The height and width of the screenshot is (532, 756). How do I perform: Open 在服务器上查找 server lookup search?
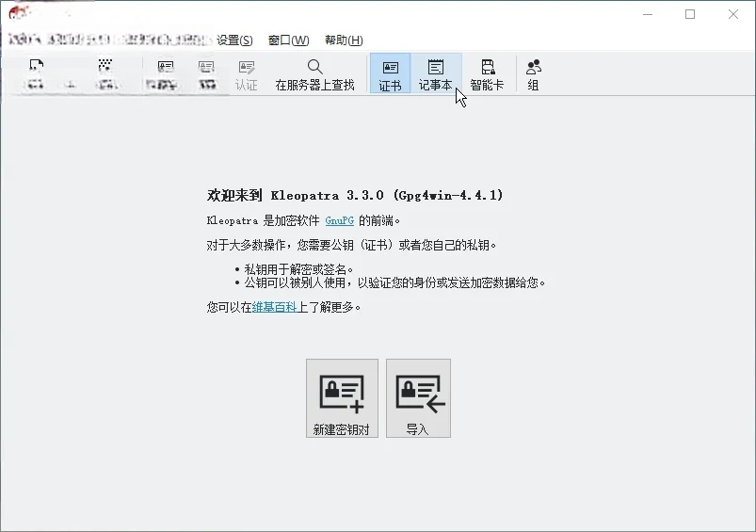click(x=314, y=73)
